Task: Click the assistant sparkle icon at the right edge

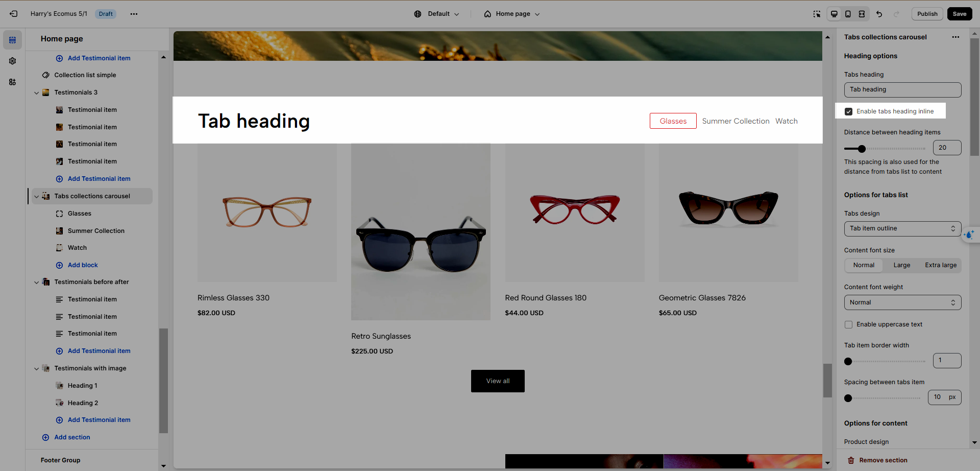Action: pos(969,234)
